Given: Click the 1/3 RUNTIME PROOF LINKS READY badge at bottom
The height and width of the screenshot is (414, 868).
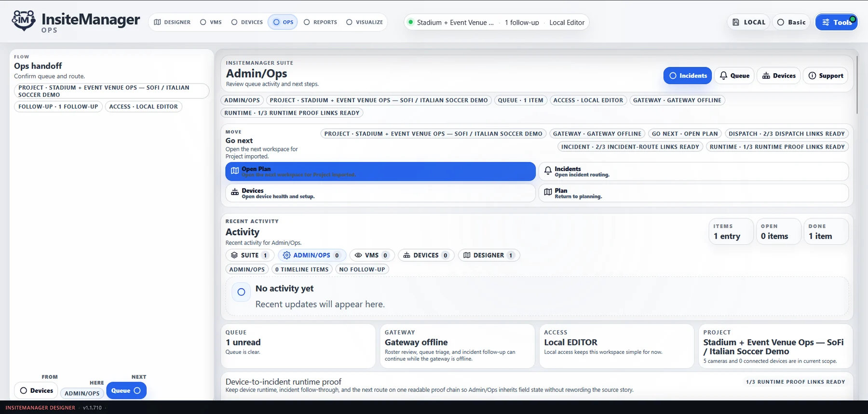Looking at the screenshot, I should (x=795, y=382).
